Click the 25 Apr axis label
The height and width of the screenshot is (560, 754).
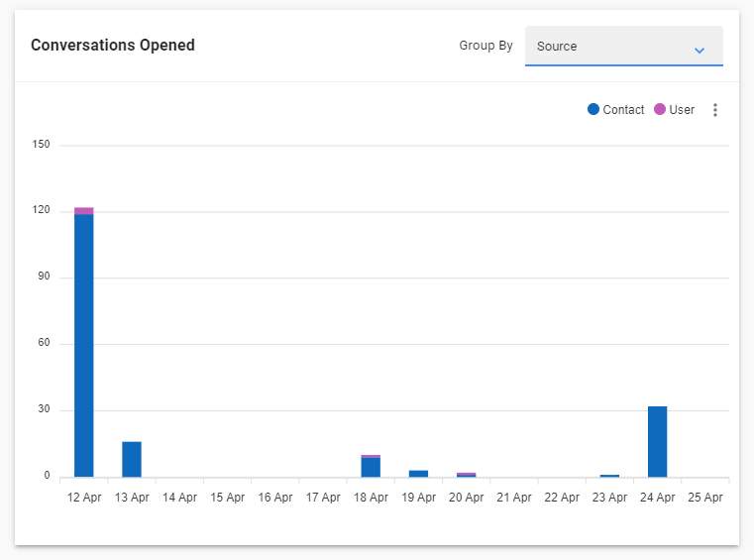coord(704,497)
